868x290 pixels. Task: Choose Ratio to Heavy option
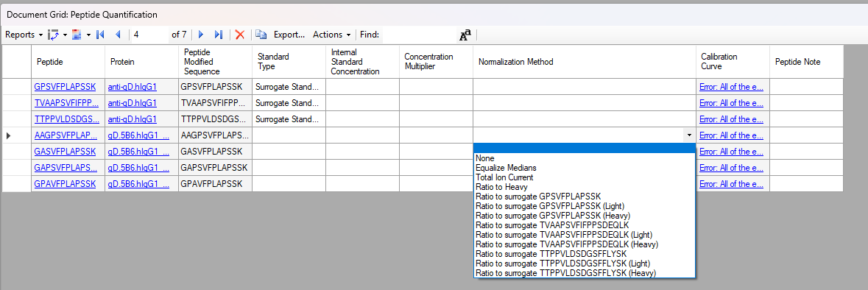tap(584, 187)
